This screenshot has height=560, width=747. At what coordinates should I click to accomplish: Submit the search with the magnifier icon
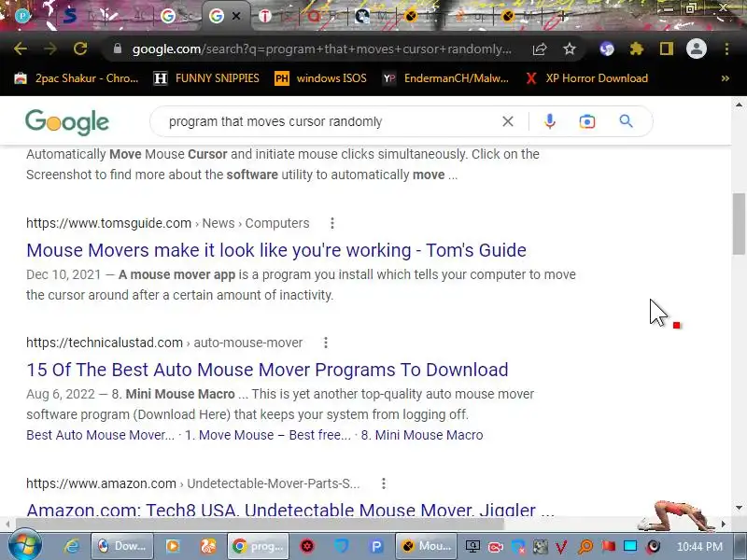point(626,121)
